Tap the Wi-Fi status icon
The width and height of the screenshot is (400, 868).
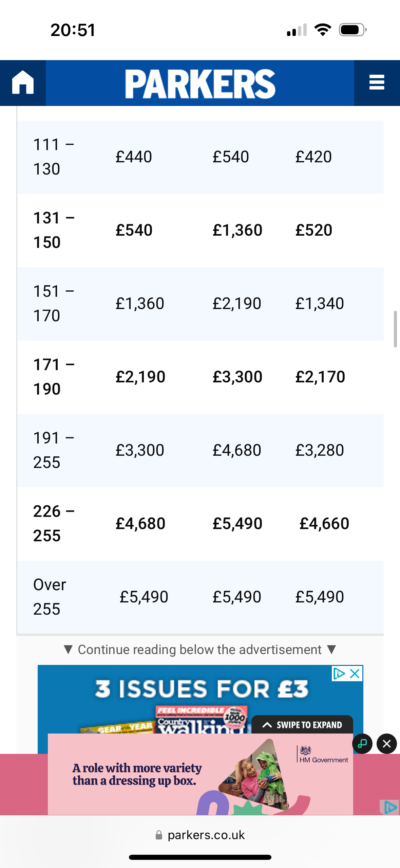(x=323, y=30)
